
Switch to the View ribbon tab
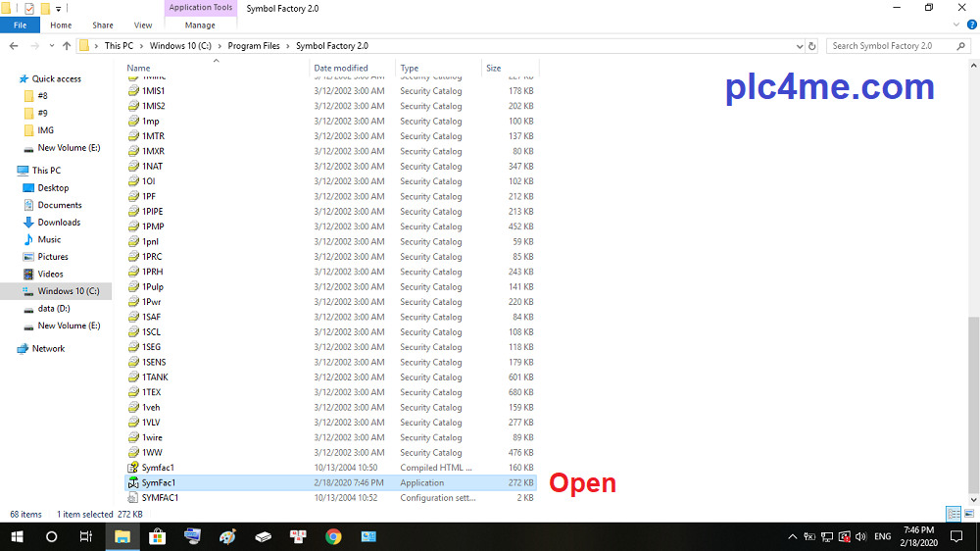click(143, 25)
